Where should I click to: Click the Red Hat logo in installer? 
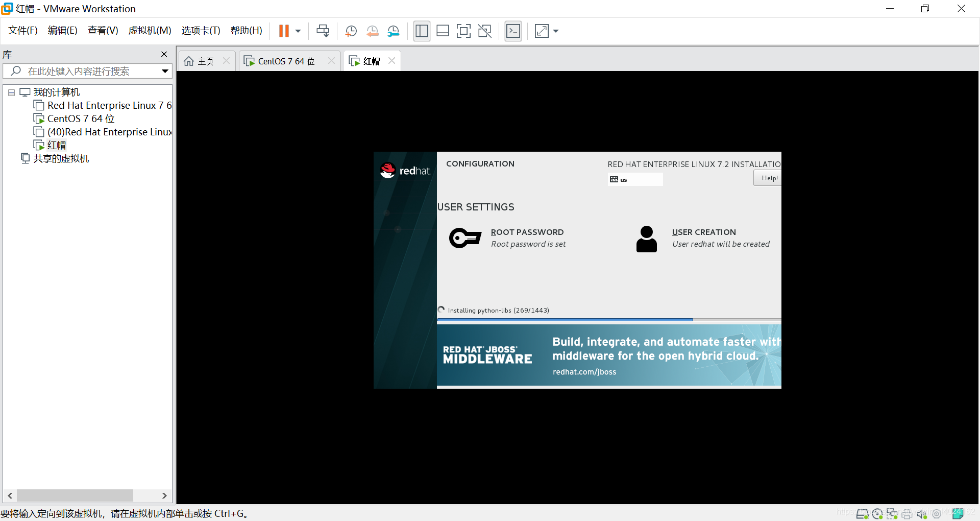coord(405,171)
